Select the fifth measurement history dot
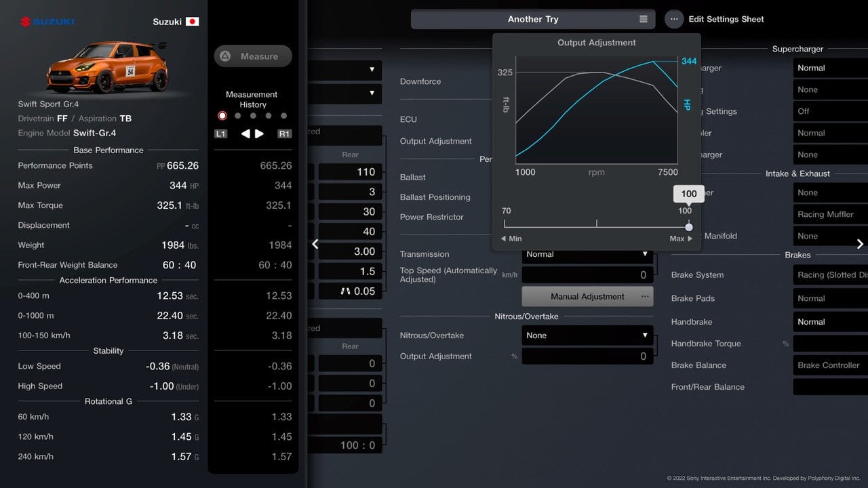This screenshot has height=488, width=868. click(284, 116)
